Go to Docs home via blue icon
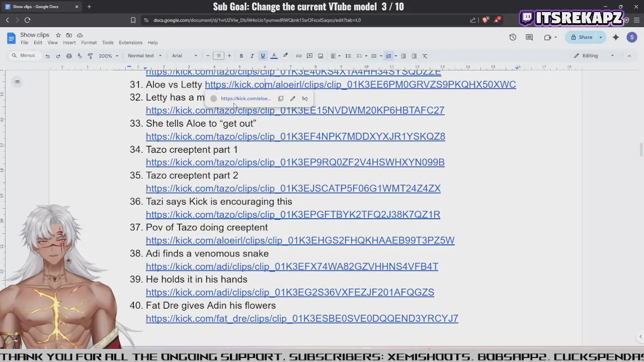The width and height of the screenshot is (644, 362). tap(11, 38)
